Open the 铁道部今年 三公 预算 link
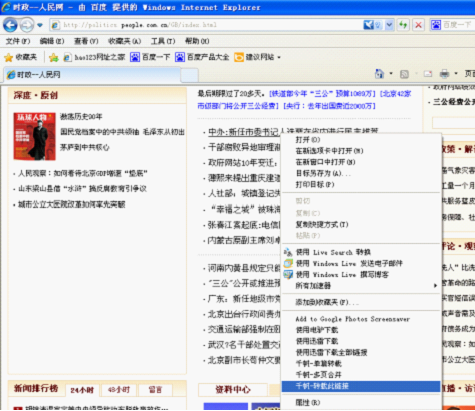475x411 pixels. [323, 94]
